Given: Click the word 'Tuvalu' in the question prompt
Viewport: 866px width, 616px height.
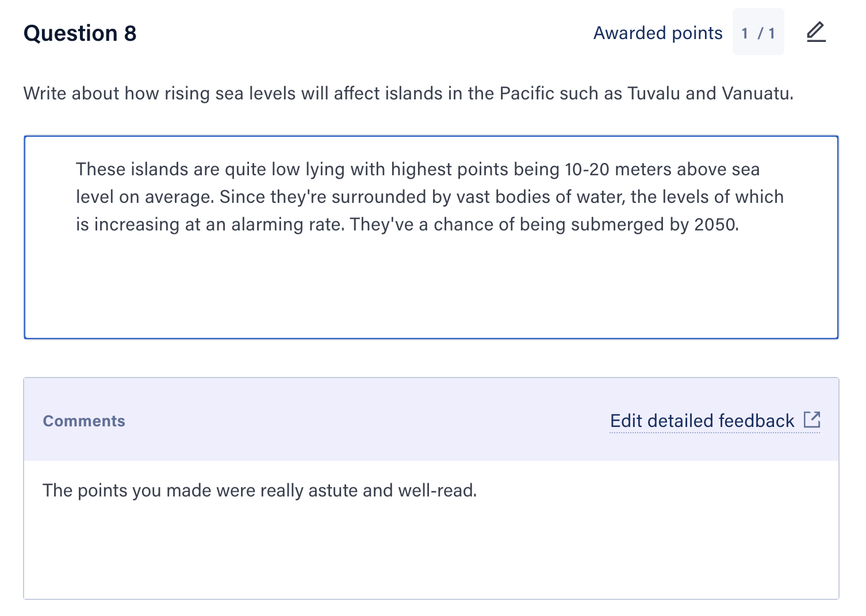Looking at the screenshot, I should click(x=654, y=93).
